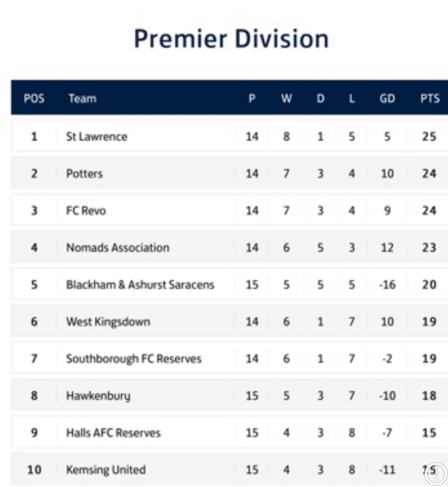Click the Team column header

pyautogui.click(x=82, y=99)
